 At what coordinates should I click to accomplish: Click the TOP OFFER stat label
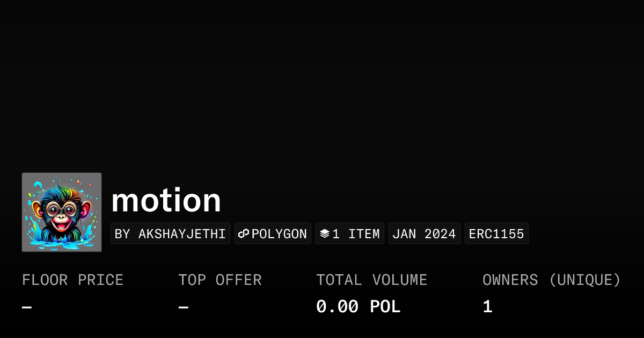220,280
